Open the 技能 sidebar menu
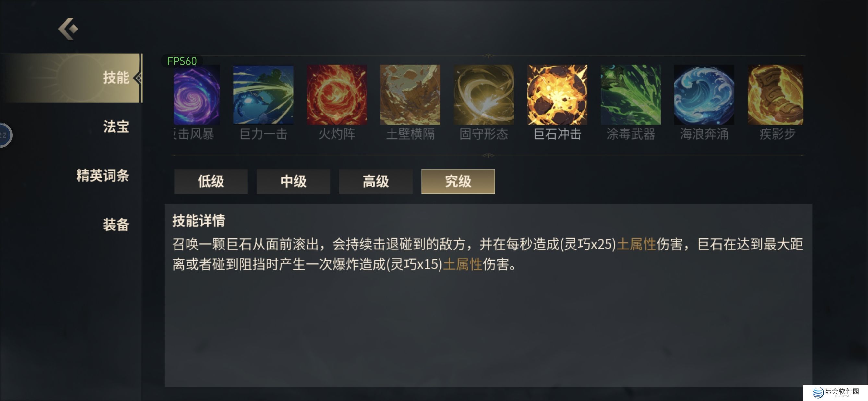Image resolution: width=868 pixels, height=401 pixels. (x=71, y=78)
